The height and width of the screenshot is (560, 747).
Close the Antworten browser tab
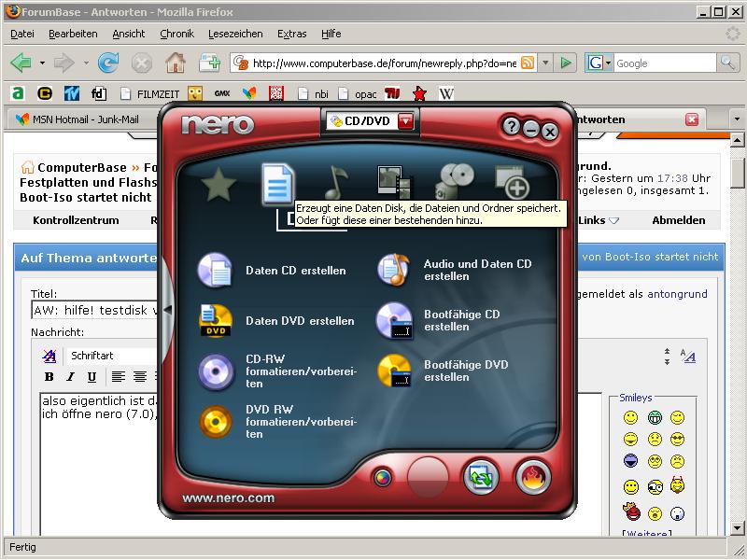692,119
